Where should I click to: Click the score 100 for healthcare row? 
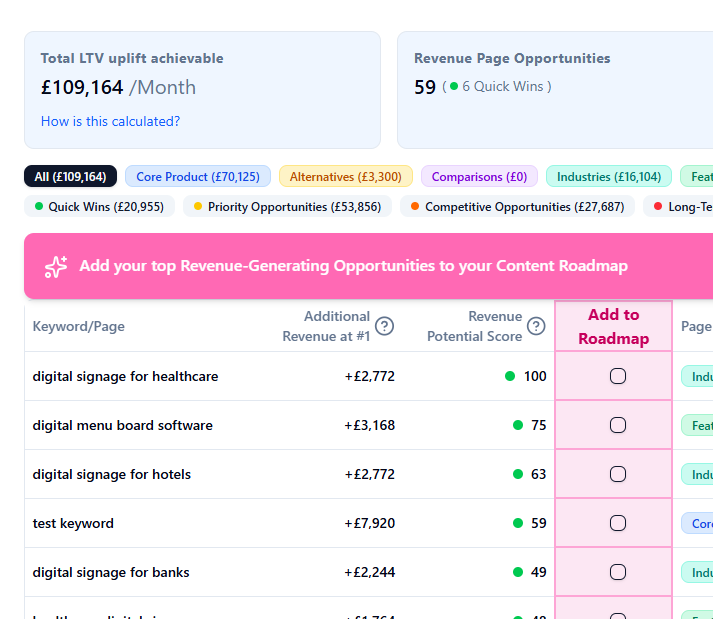[535, 376]
